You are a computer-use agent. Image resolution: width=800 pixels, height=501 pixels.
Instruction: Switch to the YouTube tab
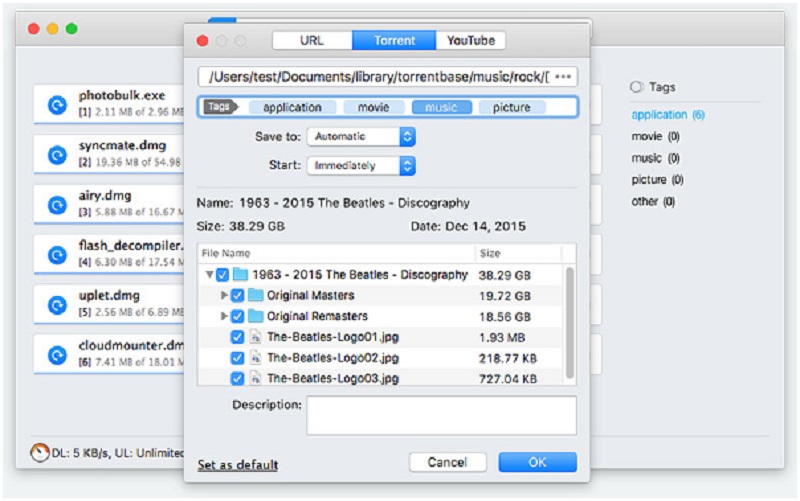[x=470, y=41]
